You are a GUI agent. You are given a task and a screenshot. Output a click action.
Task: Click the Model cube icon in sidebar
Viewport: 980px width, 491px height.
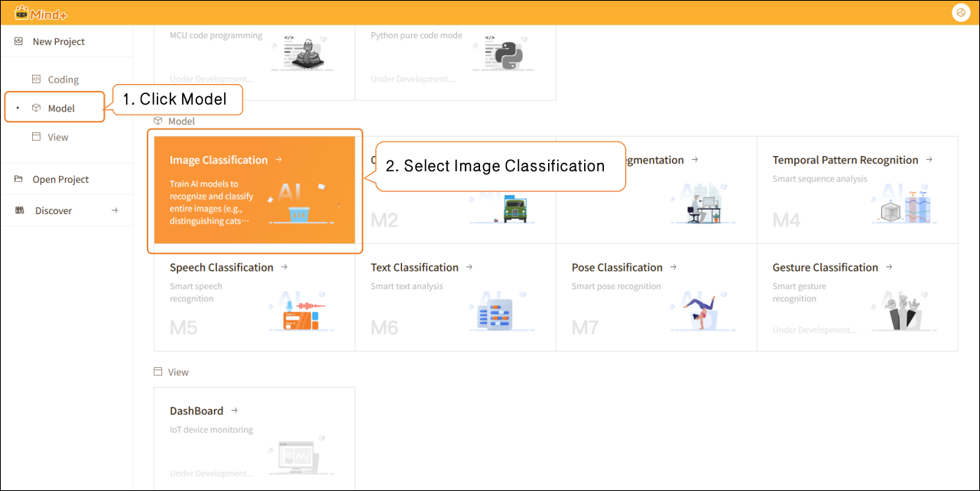click(36, 108)
